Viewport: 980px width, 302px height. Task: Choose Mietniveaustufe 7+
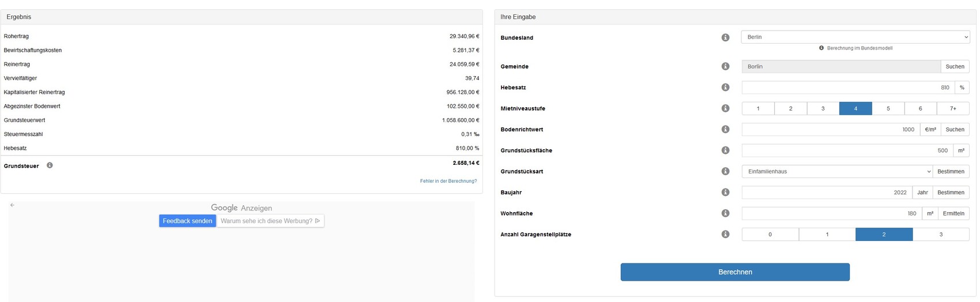953,108
